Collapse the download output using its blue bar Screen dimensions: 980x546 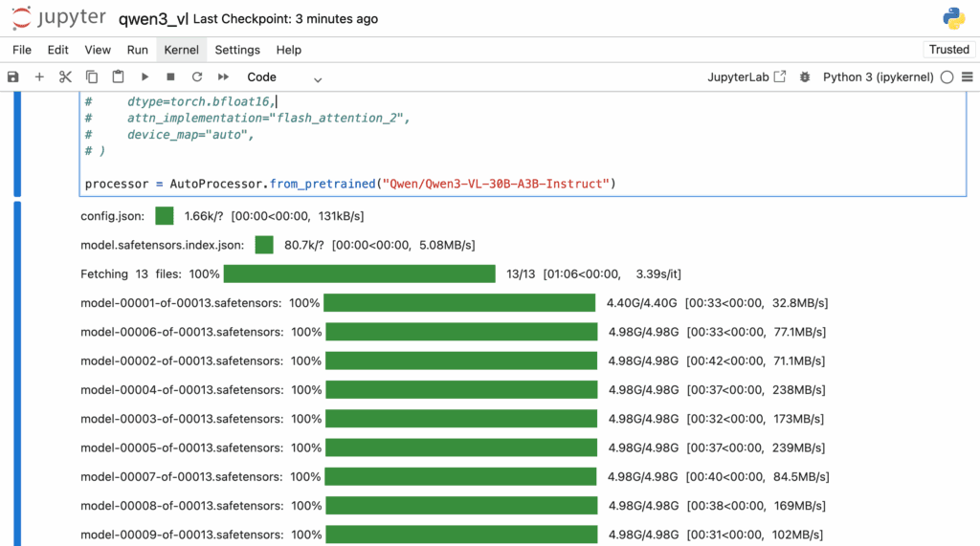(x=18, y=373)
